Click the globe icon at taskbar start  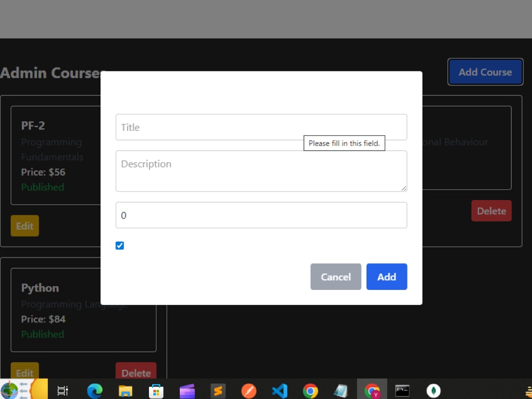pos(10,390)
